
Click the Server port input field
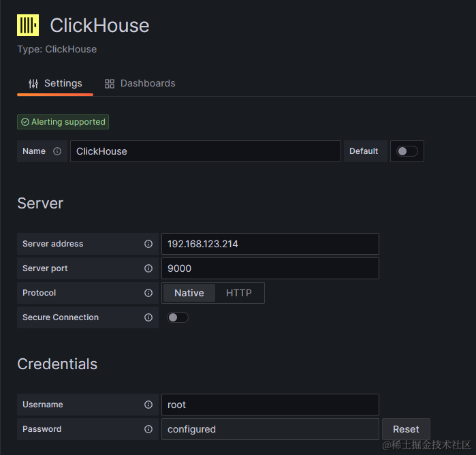click(270, 268)
